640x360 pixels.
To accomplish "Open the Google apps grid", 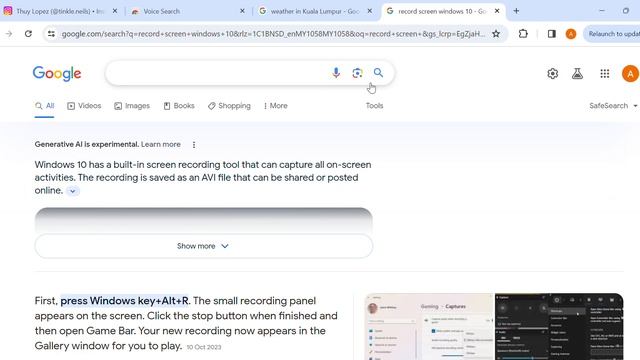I will tap(605, 73).
